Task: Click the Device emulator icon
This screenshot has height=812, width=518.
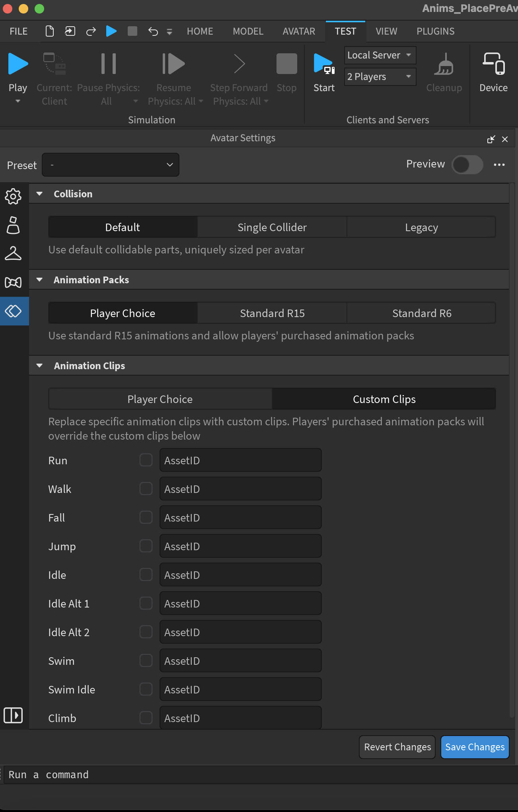Action: [494, 64]
